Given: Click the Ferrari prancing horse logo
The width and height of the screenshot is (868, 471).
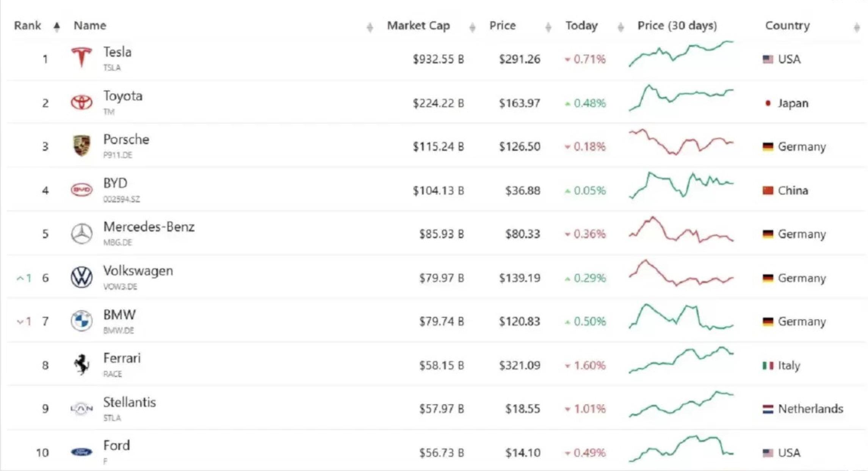Looking at the screenshot, I should [x=82, y=364].
